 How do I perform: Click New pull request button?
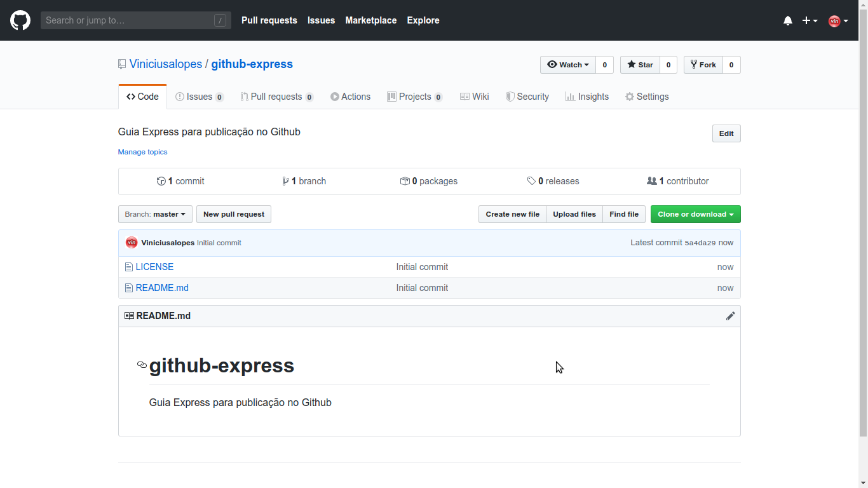click(234, 214)
